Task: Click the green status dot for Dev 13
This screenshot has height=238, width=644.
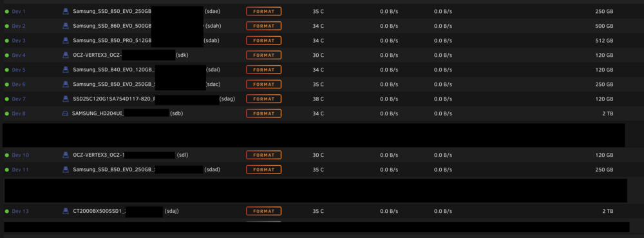Action: tap(6, 212)
